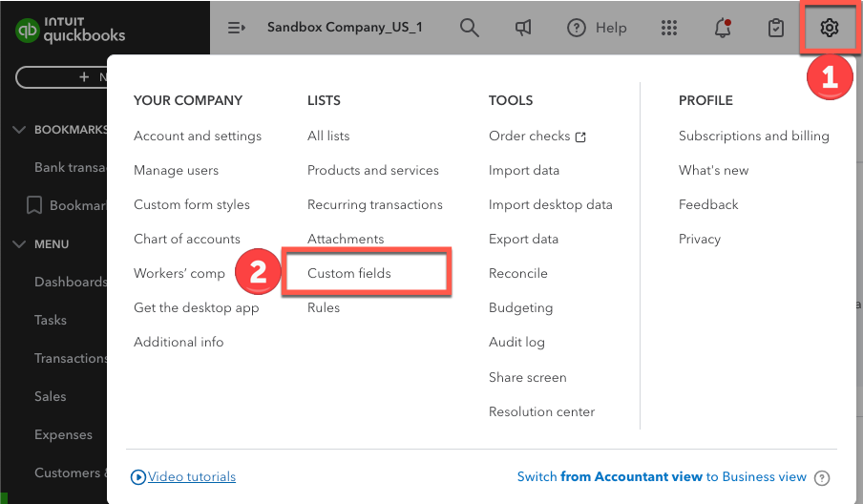Click the help icon beside Business view
Screen dimensions: 863x504
[x=823, y=477]
